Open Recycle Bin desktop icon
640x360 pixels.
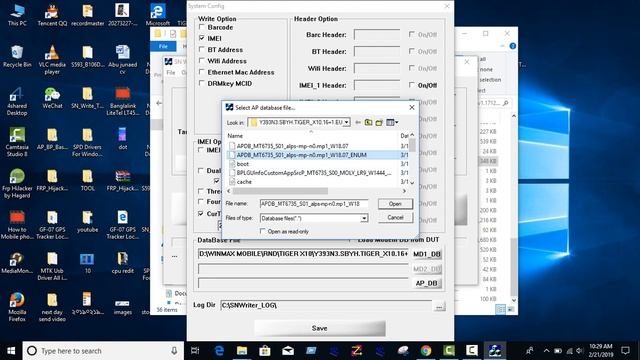point(17,56)
